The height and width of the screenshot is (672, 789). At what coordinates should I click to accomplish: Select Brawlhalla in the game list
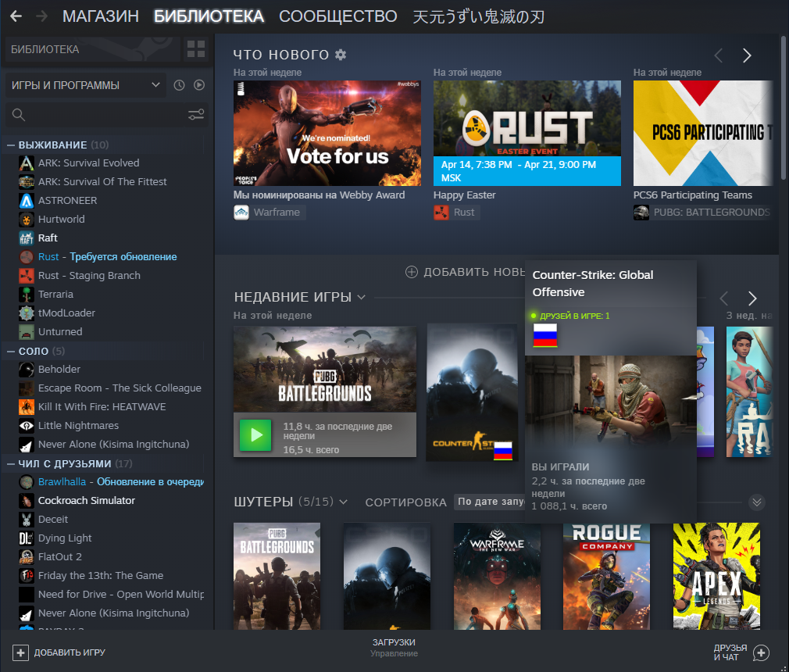pos(111,481)
